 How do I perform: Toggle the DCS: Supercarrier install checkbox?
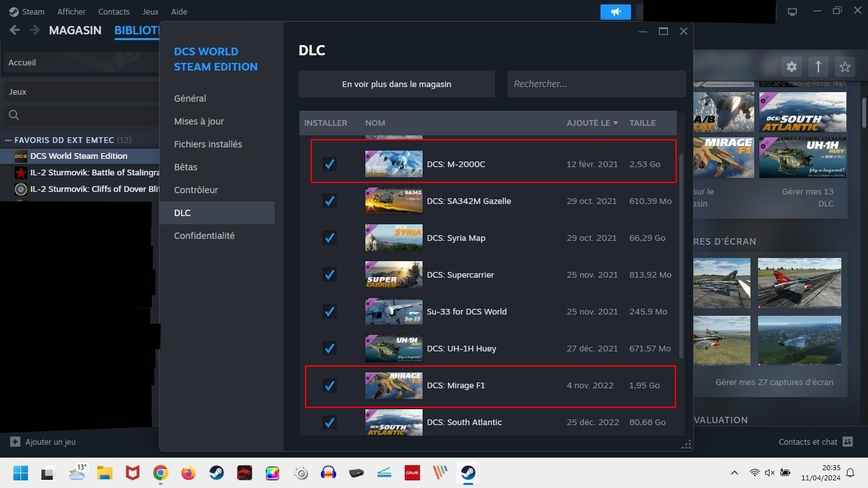(x=329, y=274)
